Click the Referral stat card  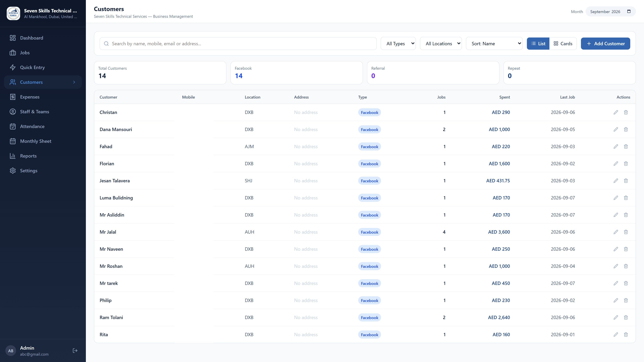[433, 73]
